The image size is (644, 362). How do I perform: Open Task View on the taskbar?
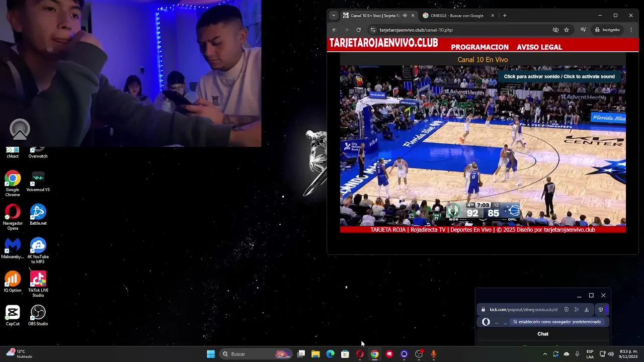[x=301, y=354]
